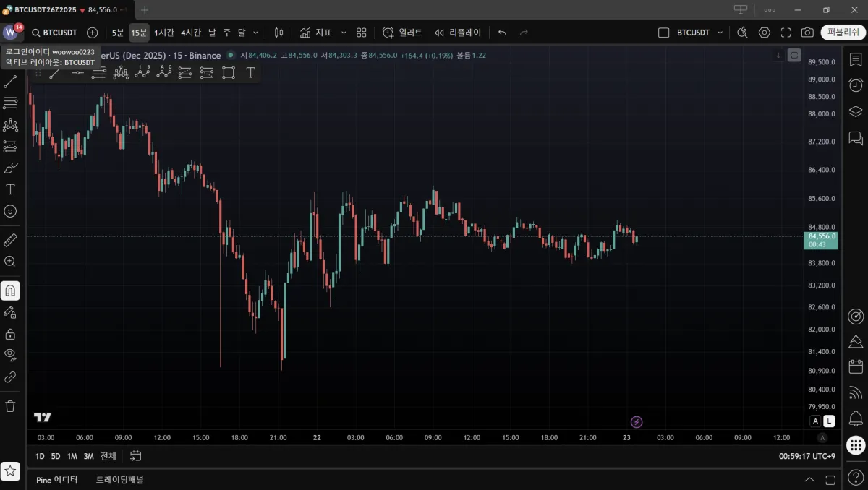
Task: Open the notifications bell
Action: pos(856,418)
